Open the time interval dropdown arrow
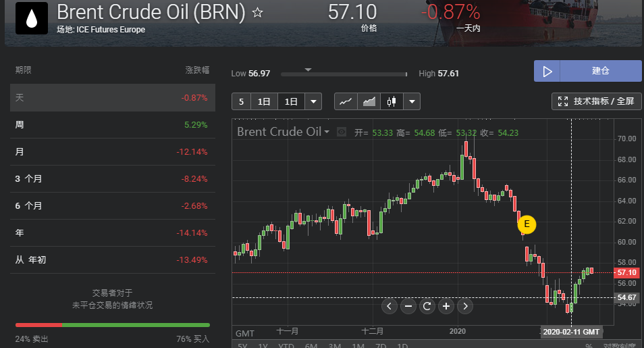 313,102
